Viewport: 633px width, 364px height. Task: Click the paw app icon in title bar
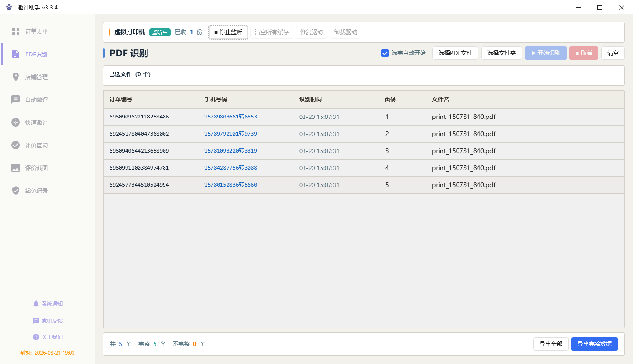[x=9, y=8]
